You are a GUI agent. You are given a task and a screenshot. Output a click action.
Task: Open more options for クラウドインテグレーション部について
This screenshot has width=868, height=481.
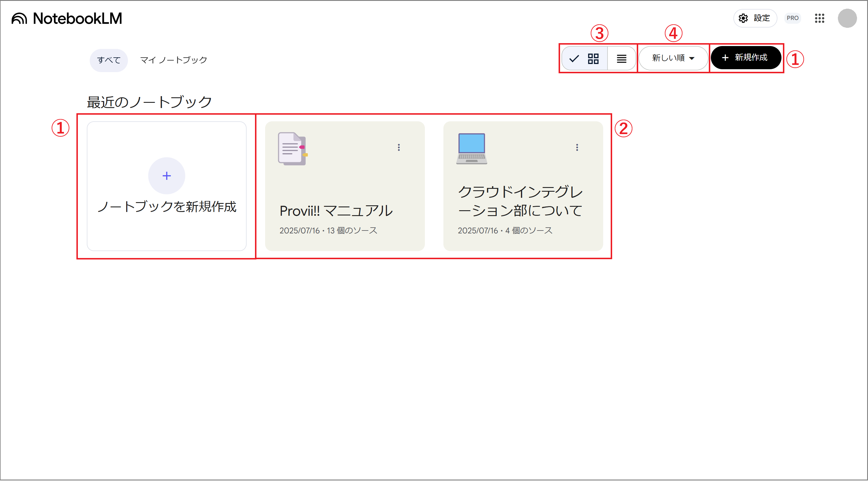pyautogui.click(x=577, y=147)
